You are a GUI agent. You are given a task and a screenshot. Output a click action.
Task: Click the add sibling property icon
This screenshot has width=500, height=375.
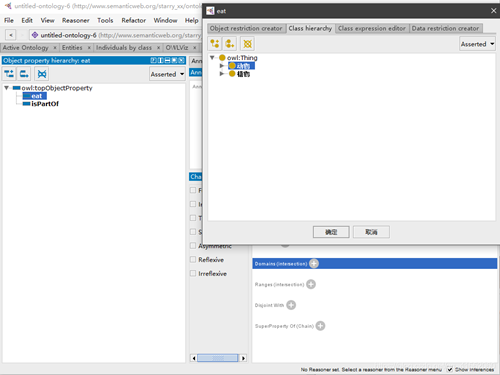pos(24,74)
